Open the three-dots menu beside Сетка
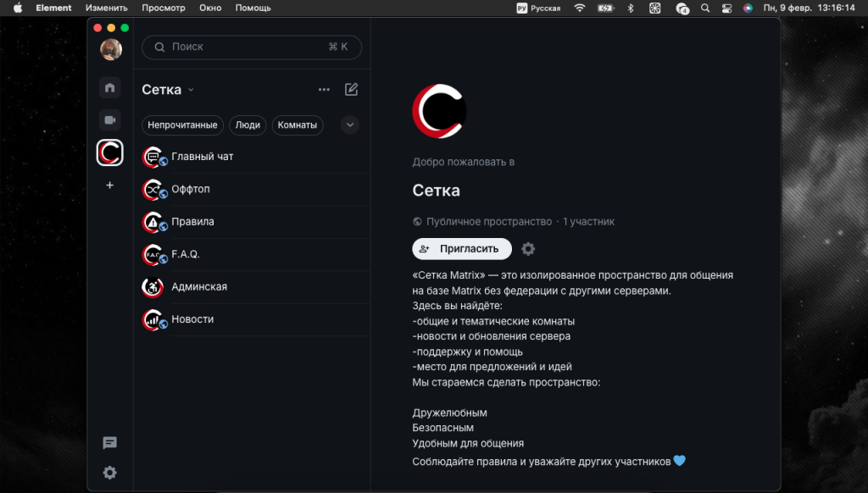Viewport: 868px width, 493px height. tap(324, 90)
